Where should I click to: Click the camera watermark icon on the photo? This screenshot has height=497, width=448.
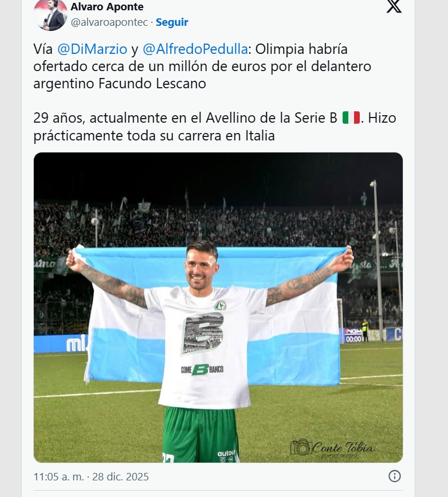click(300, 447)
